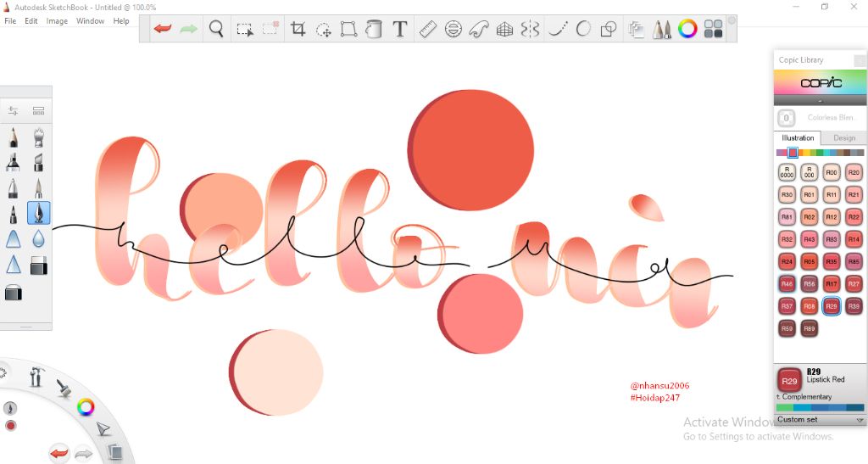Click the lagoon current brush puck

[x=10, y=409]
